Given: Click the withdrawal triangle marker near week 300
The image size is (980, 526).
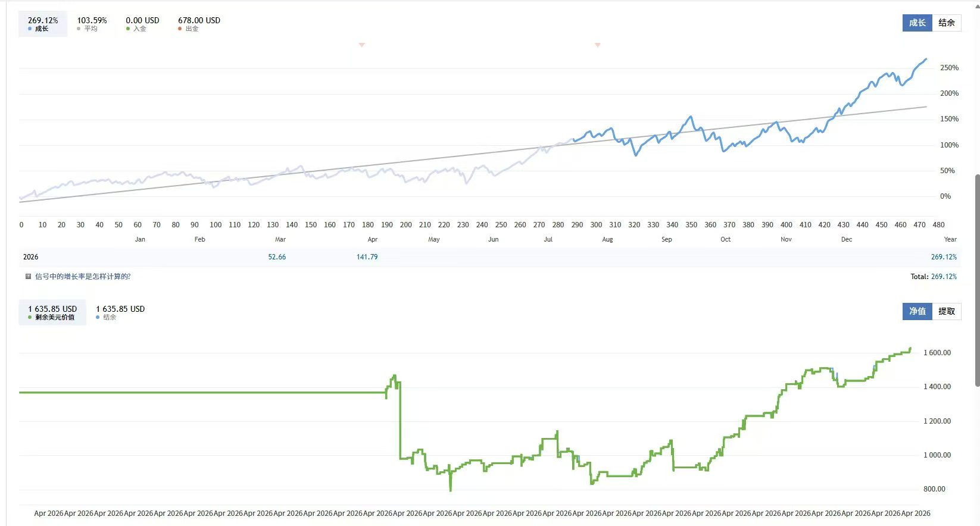Looking at the screenshot, I should tap(598, 45).
